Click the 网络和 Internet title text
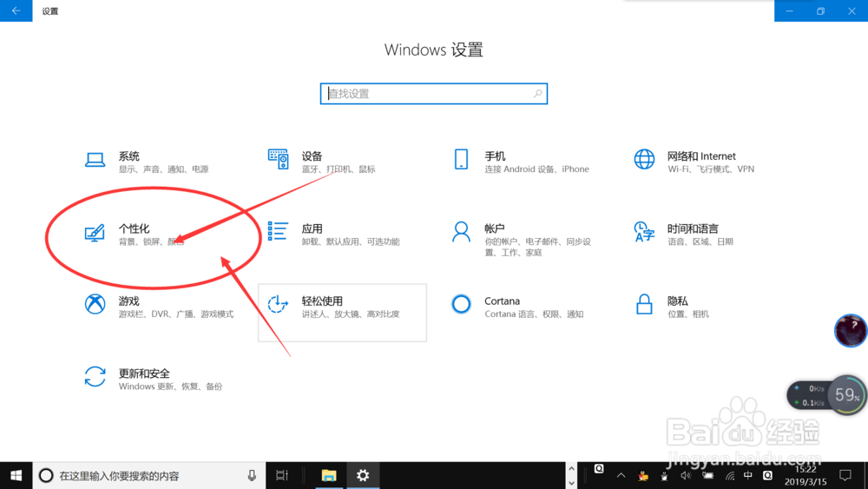The image size is (868, 489). (x=701, y=156)
